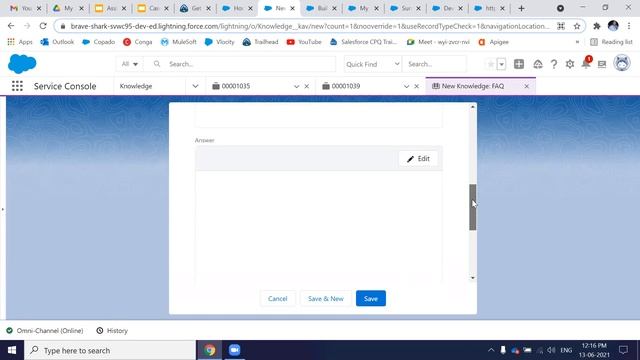Open the History utility item
The image size is (640, 360).
point(112,331)
